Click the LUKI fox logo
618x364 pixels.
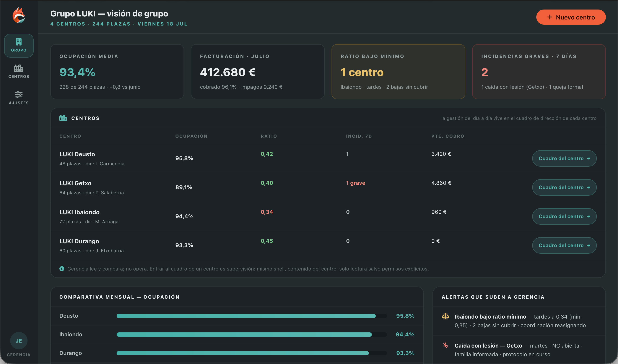tap(19, 15)
